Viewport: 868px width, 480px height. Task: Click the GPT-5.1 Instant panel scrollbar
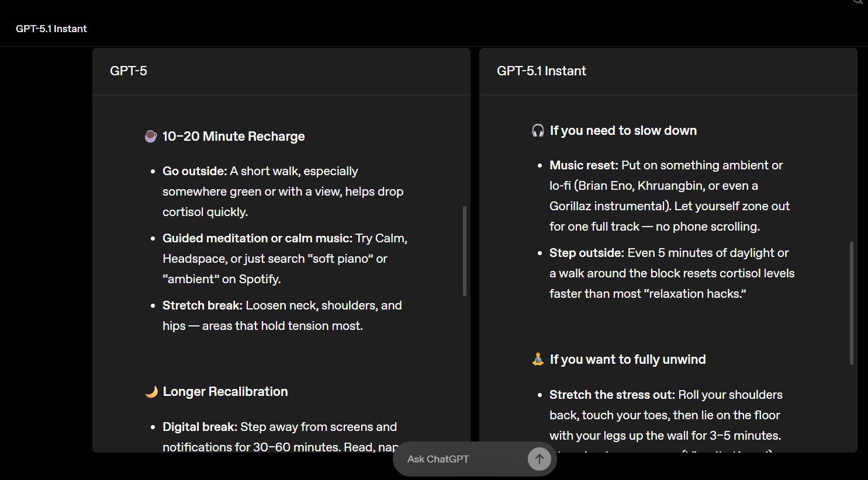pos(852,304)
